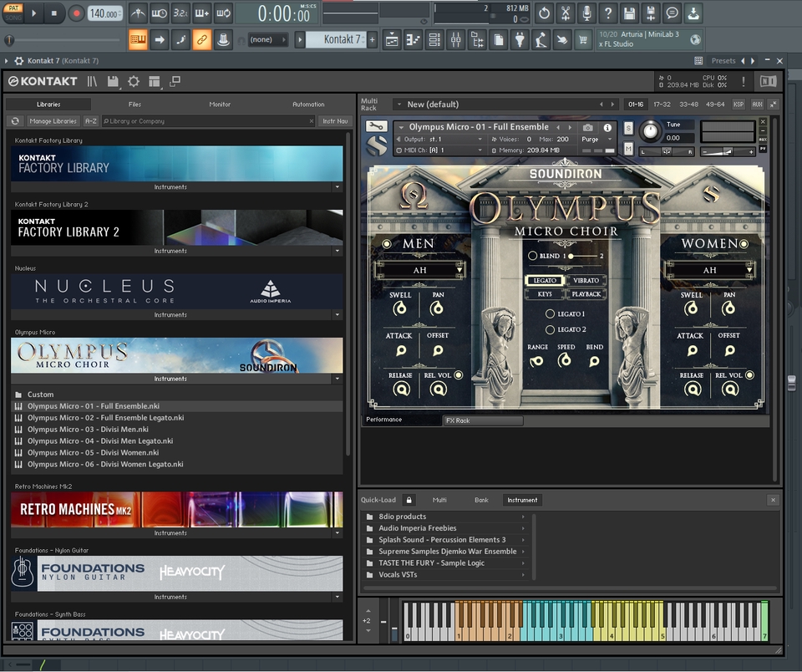Viewport: 802px width, 672px height.
Task: Switch to the Automation tab
Action: tap(308, 104)
